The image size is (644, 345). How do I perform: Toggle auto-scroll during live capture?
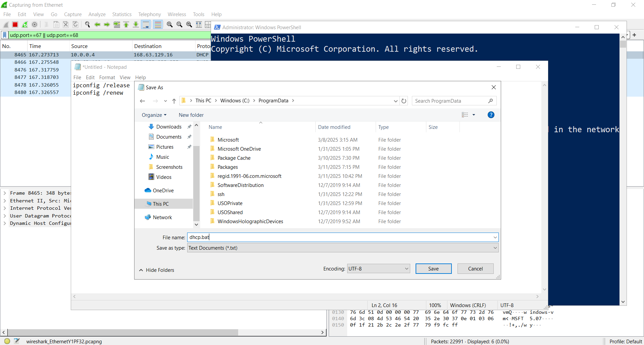pyautogui.click(x=146, y=24)
